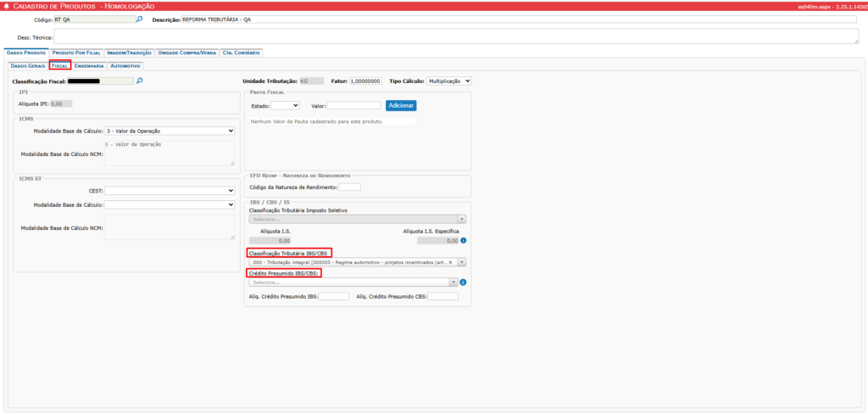Click the info icon next to Crédito Presumido
The width and height of the screenshot is (868, 414).
point(463,283)
